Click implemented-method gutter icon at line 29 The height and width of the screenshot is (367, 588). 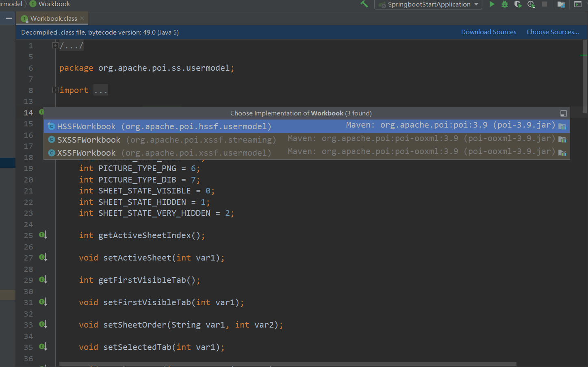[43, 280]
